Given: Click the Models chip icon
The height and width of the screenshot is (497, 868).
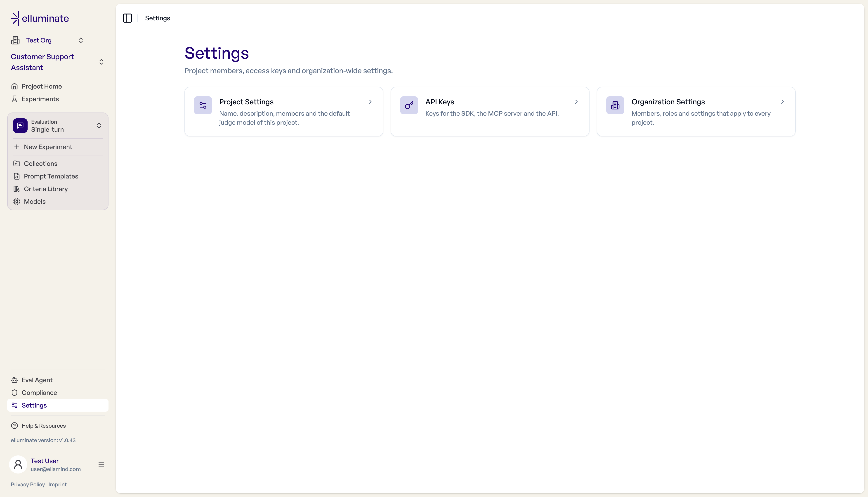Looking at the screenshot, I should tap(17, 201).
